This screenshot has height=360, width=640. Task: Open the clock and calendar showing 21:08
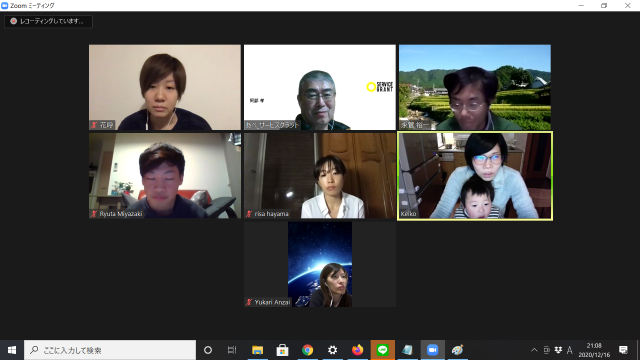pyautogui.click(x=594, y=350)
